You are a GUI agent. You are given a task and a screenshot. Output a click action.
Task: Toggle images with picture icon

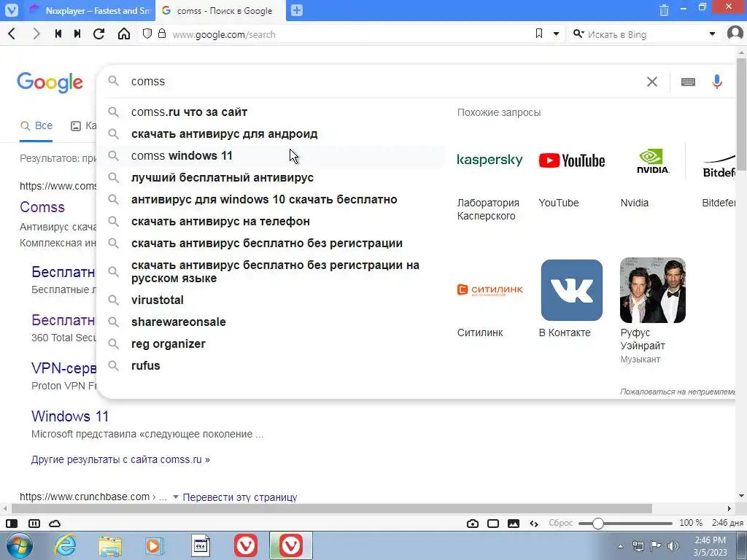514,524
